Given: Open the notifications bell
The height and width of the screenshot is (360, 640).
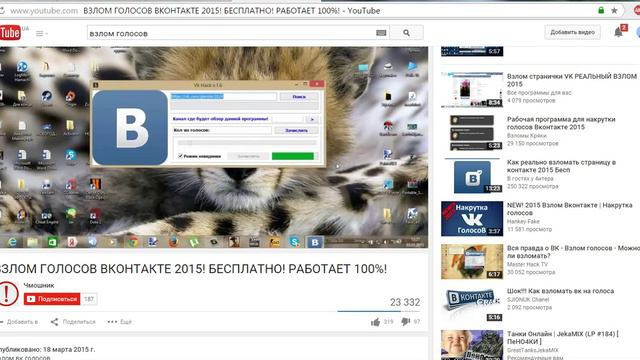Looking at the screenshot, I should coord(618,32).
